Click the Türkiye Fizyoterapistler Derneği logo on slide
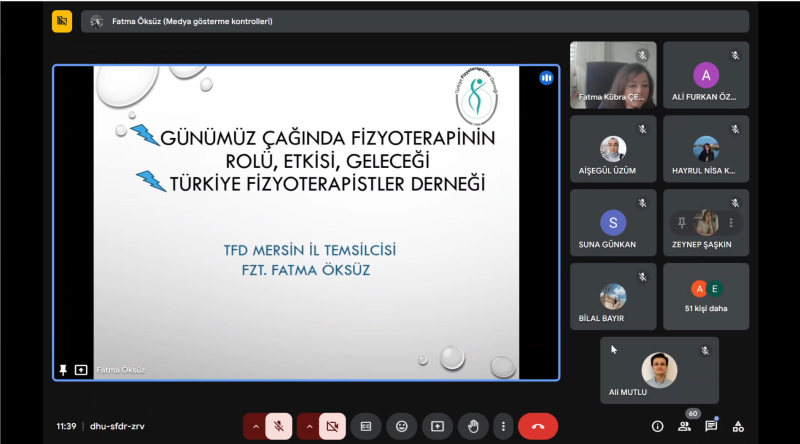The height and width of the screenshot is (444, 800). click(477, 95)
